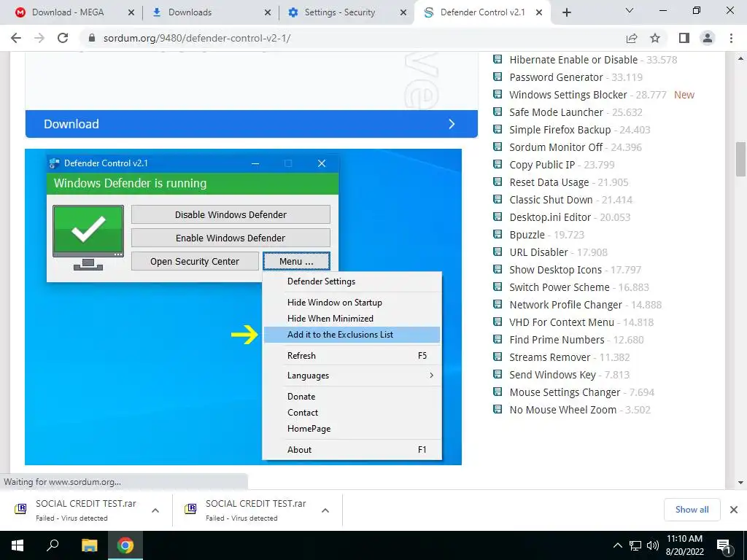This screenshot has height=560, width=747.
Task: Open File Explorer from the taskbar
Action: pos(89,545)
